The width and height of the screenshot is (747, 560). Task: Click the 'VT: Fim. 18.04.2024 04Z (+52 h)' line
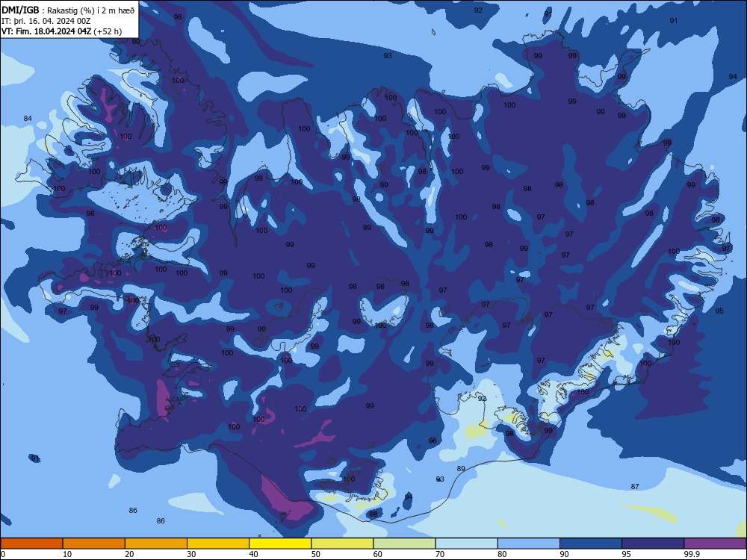[61, 31]
